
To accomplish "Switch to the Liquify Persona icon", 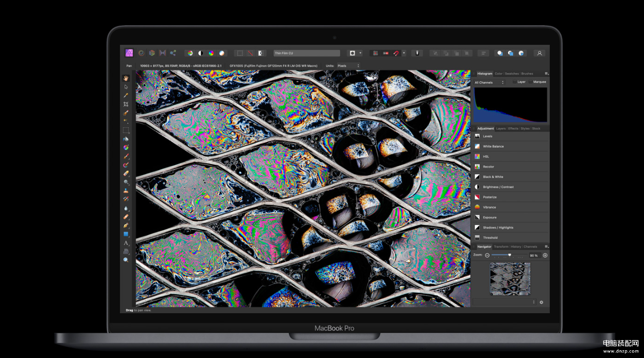I will [141, 53].
